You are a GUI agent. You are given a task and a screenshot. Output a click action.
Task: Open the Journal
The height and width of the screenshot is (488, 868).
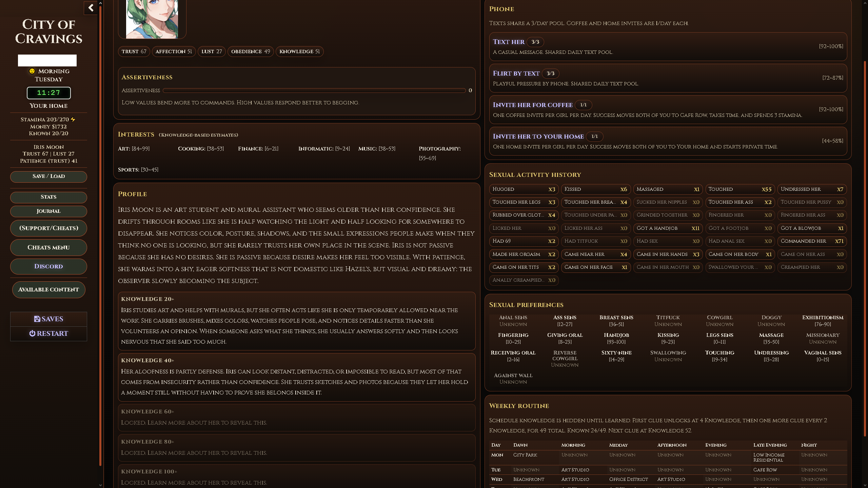(48, 211)
